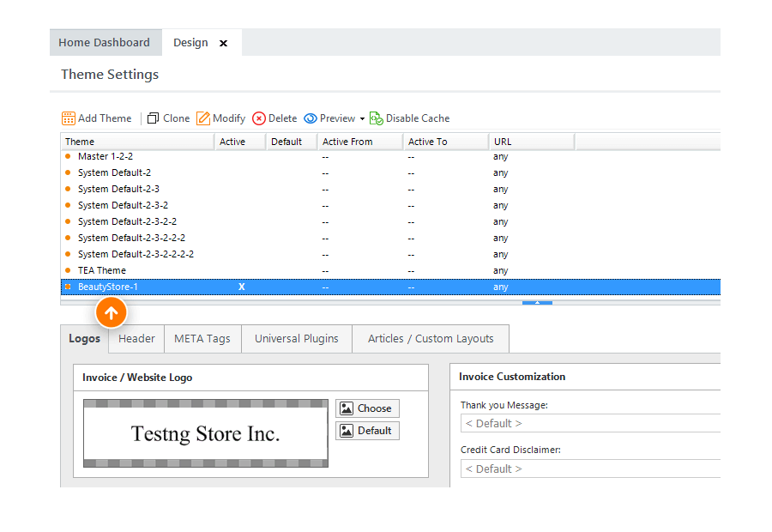Viewport: 772px width, 532px height.
Task: Sort by the Active From column header
Action: pyautogui.click(x=360, y=142)
